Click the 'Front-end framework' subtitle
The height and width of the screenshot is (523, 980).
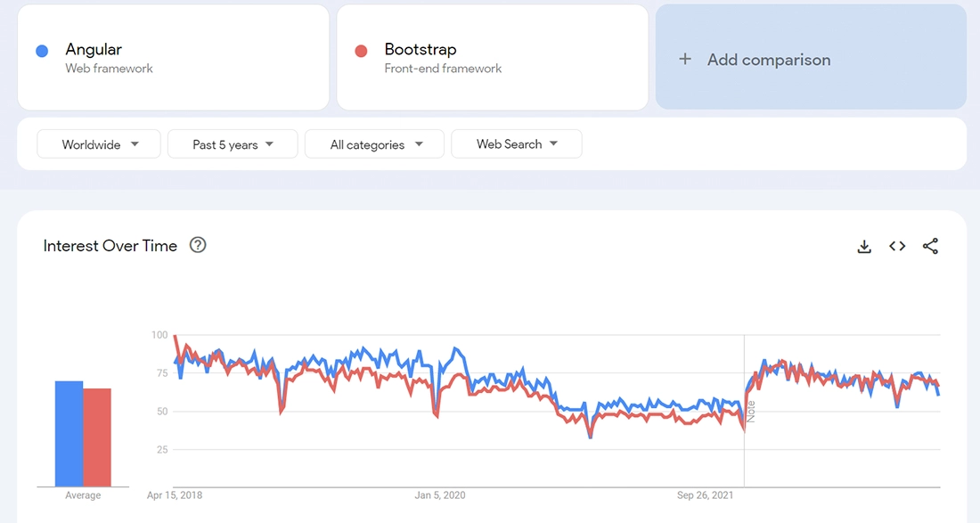pos(443,69)
